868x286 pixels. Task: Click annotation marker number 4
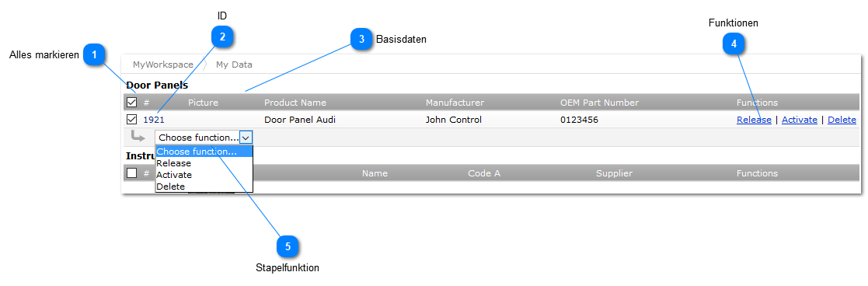[734, 45]
